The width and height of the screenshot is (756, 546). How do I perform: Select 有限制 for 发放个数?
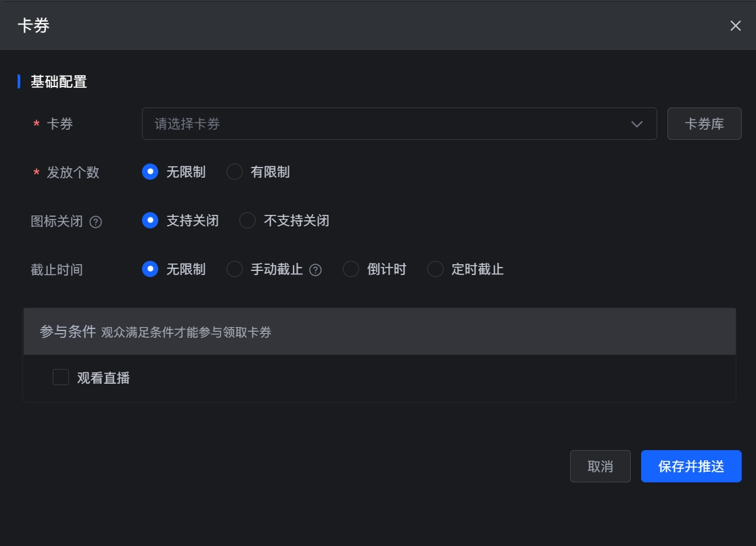pyautogui.click(x=235, y=172)
